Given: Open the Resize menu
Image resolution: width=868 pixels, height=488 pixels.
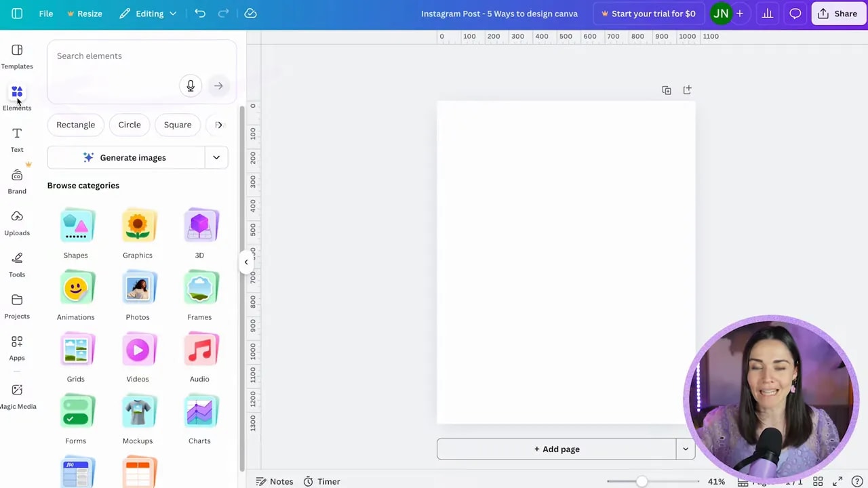Looking at the screenshot, I should tap(90, 14).
